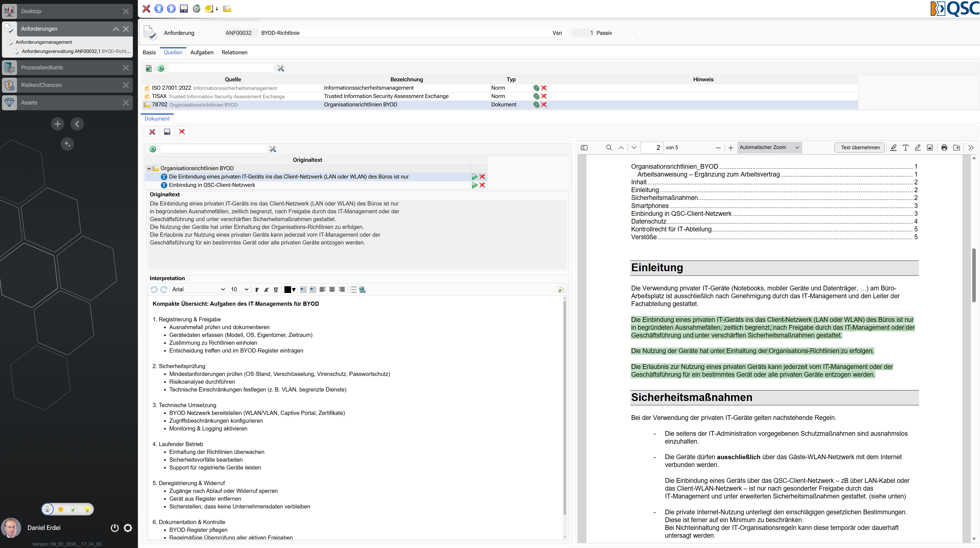Toggle bullet list in Interpretation editor

tap(353, 289)
